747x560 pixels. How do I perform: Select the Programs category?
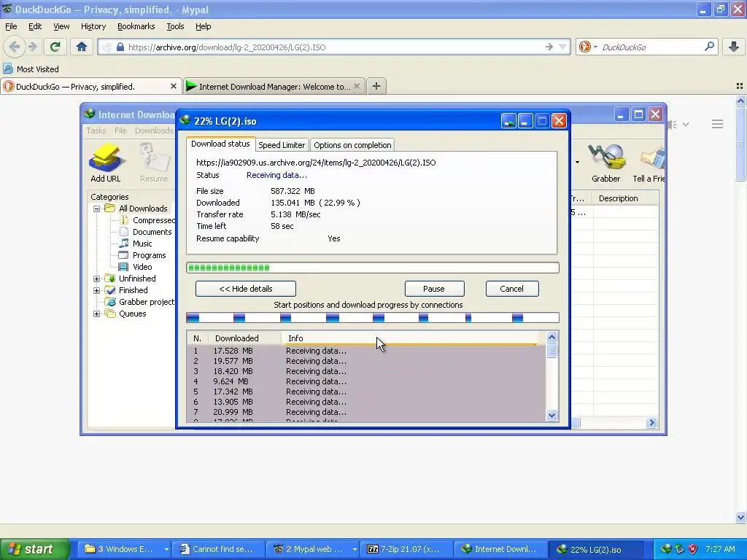click(142, 255)
